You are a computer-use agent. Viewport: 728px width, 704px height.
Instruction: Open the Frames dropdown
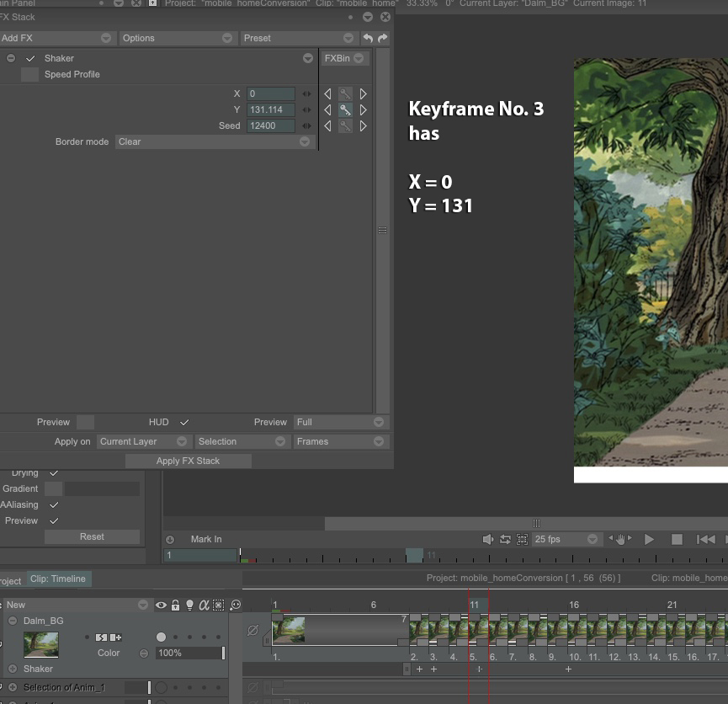[x=341, y=441]
